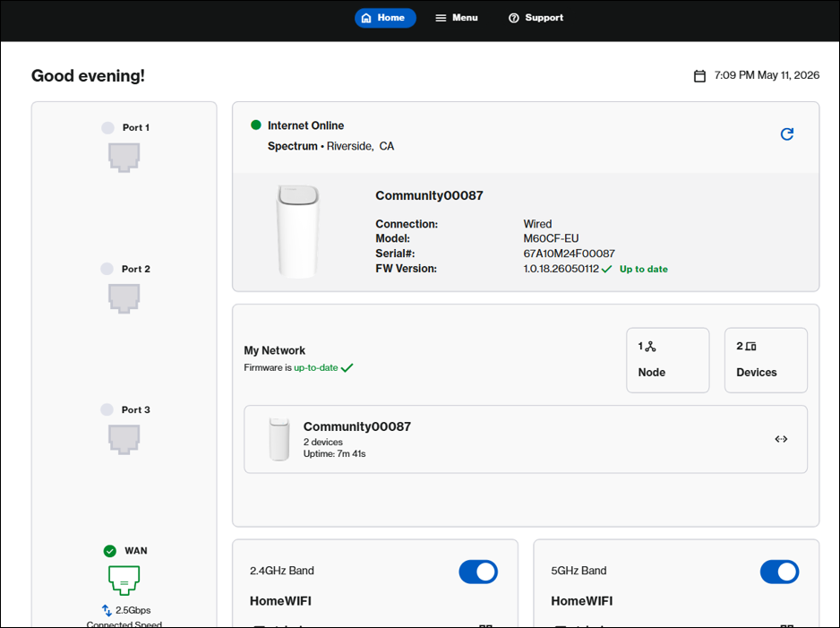Open the 1 Node card
Screen dimensions: 840x628
click(x=668, y=360)
